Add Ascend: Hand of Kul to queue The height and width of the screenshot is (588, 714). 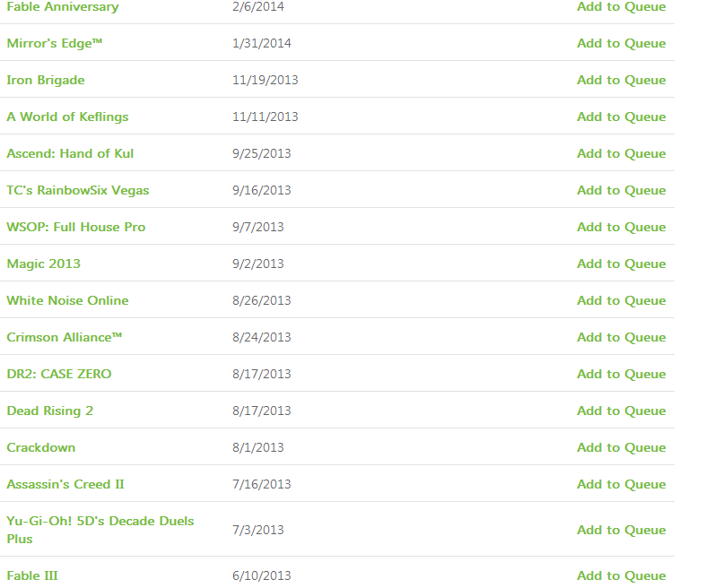click(x=621, y=153)
